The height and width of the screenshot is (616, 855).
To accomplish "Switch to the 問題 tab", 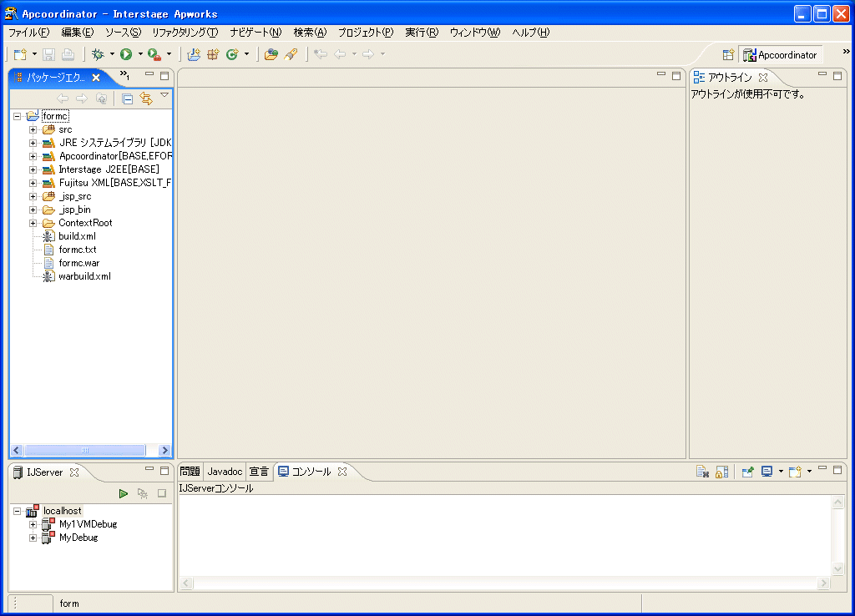I will 190,472.
